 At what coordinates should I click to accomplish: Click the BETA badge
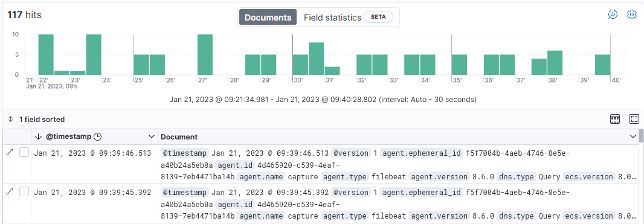378,18
